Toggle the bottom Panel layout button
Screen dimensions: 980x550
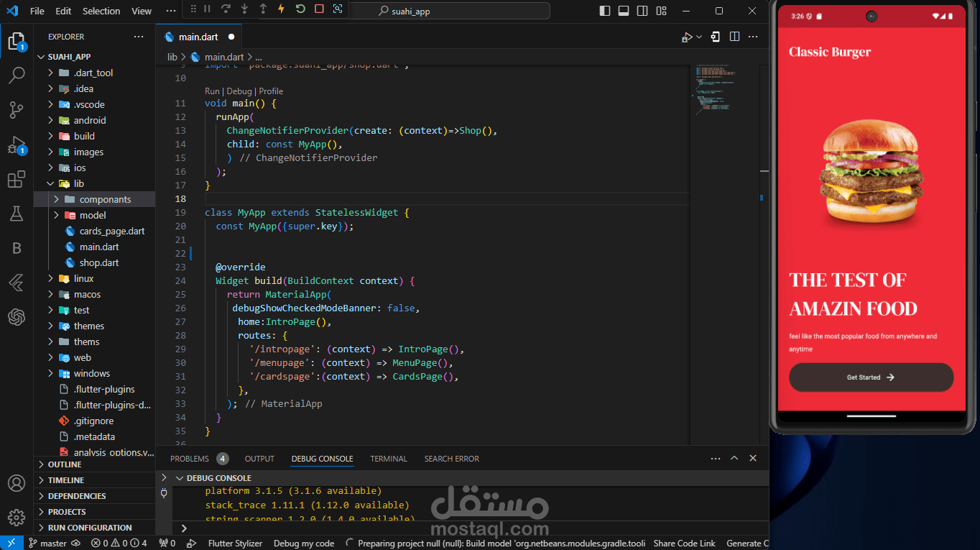pyautogui.click(x=624, y=11)
